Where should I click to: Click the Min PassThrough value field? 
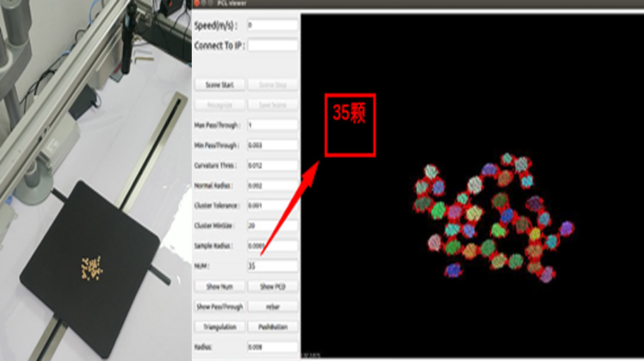tap(272, 145)
